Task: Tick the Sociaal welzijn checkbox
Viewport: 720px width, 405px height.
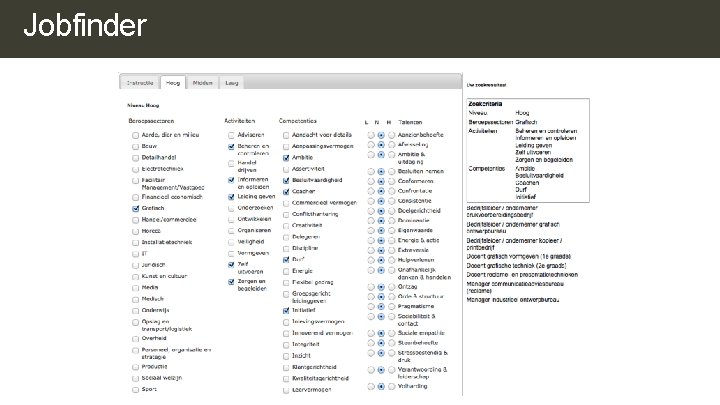Action: [x=135, y=378]
